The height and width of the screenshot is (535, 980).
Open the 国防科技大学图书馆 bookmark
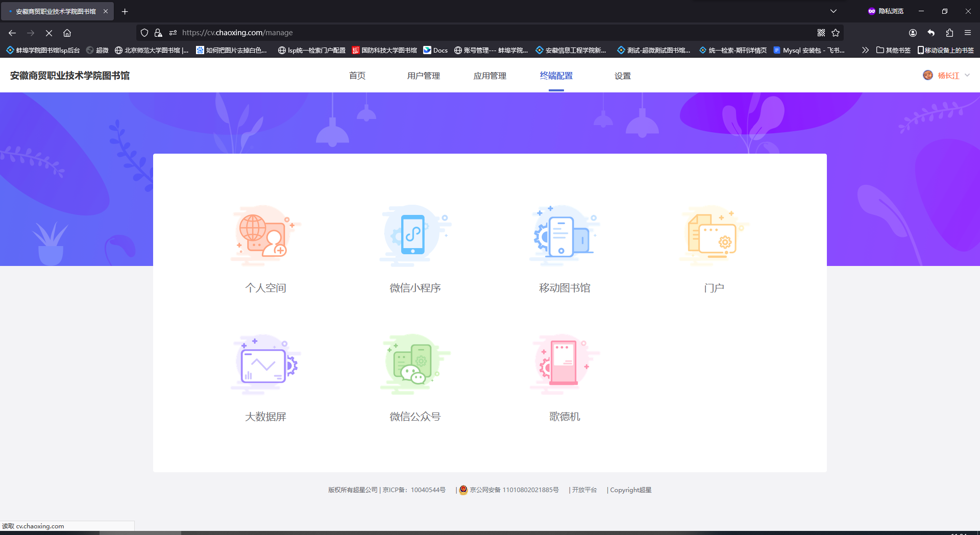coord(384,50)
